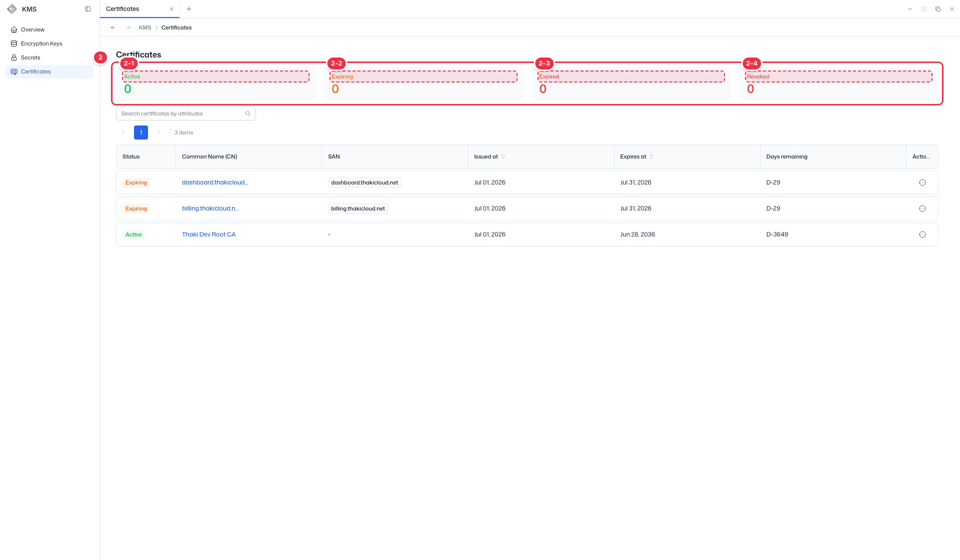Open Thaki Dev Root CA link
This screenshot has width=960, height=560.
coord(208,234)
